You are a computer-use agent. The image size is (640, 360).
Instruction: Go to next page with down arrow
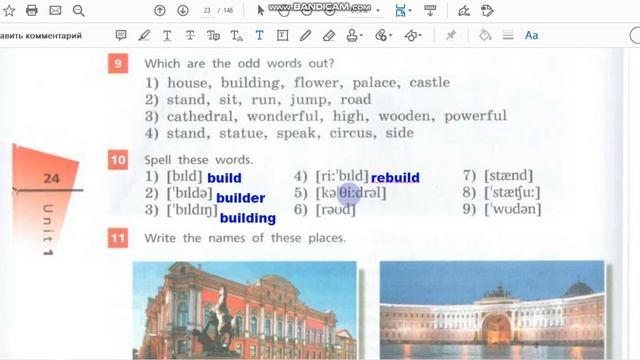pos(183,11)
